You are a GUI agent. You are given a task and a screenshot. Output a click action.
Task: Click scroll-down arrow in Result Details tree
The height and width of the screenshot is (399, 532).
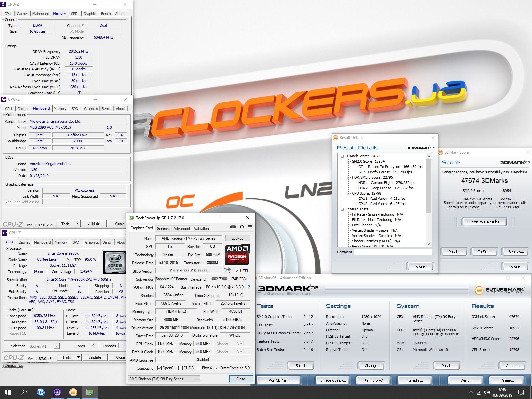[x=429, y=244]
